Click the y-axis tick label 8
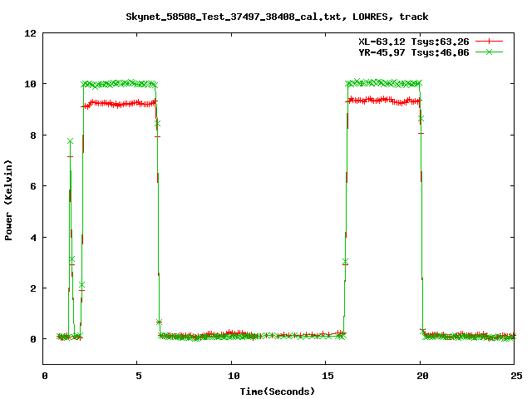The width and height of the screenshot is (532, 399). pos(33,135)
